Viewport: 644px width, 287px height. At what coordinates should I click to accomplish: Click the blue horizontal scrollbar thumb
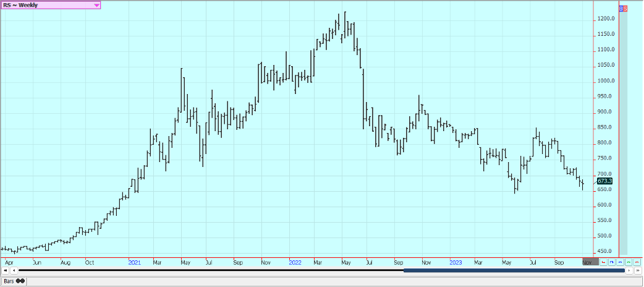click(x=514, y=270)
